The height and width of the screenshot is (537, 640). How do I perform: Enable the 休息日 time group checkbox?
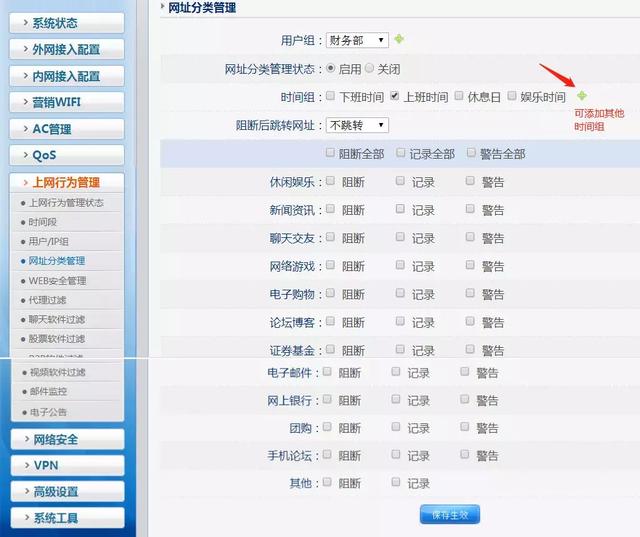coord(460,97)
